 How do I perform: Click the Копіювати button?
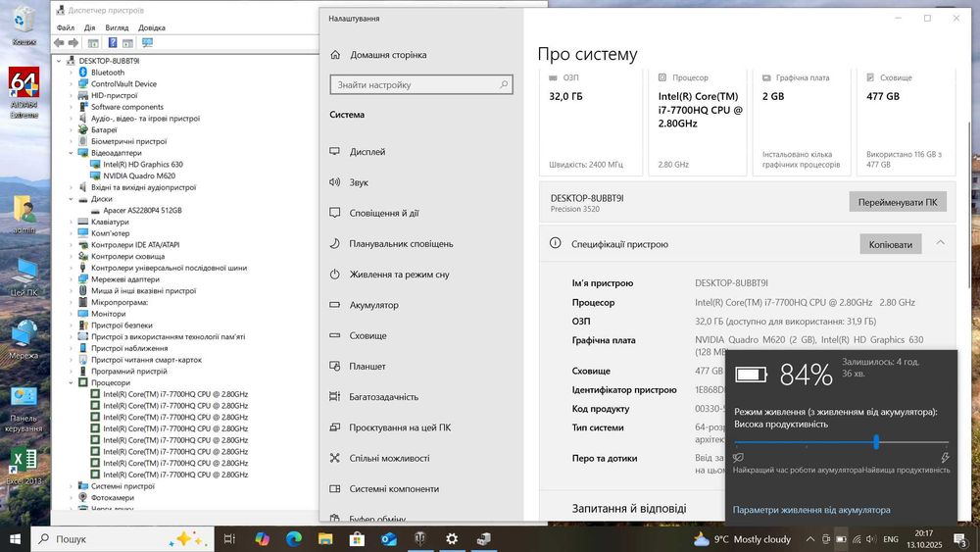(891, 244)
